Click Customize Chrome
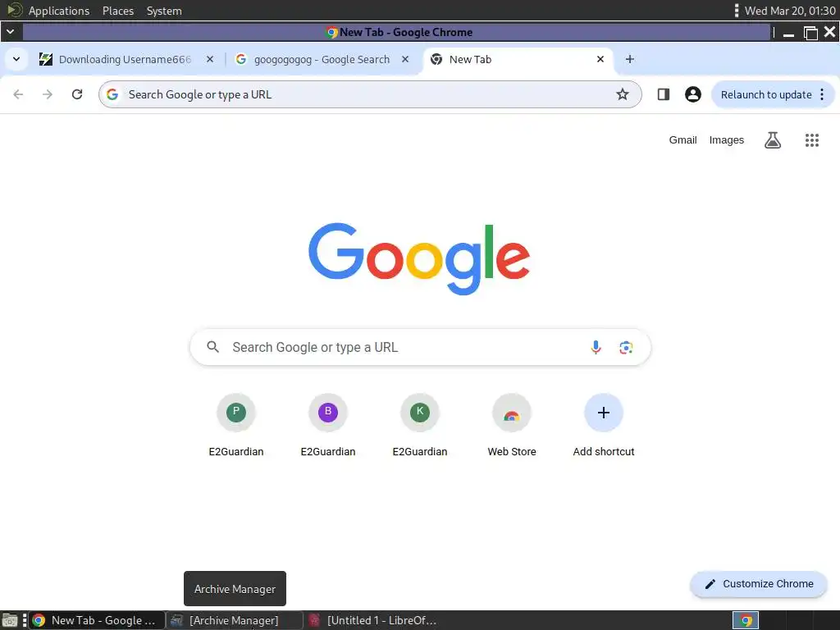 (759, 584)
